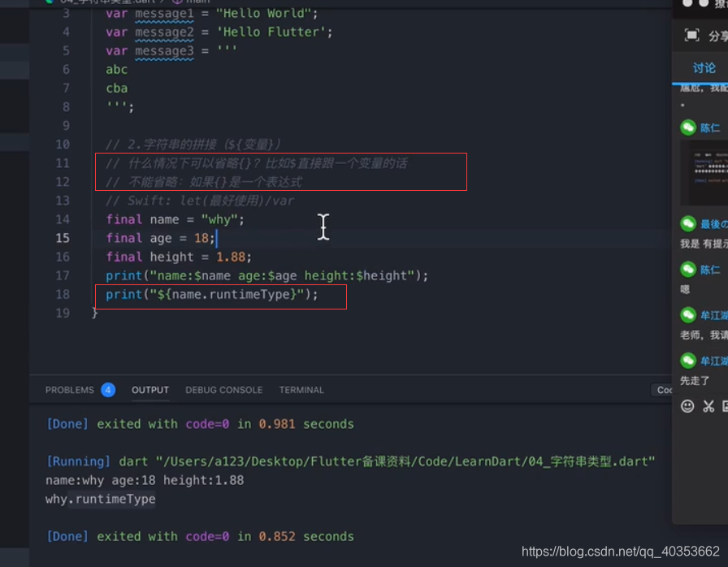The width and height of the screenshot is (728, 567).
Task: Click the comment on line 11 about omitting {}
Action: (257, 163)
